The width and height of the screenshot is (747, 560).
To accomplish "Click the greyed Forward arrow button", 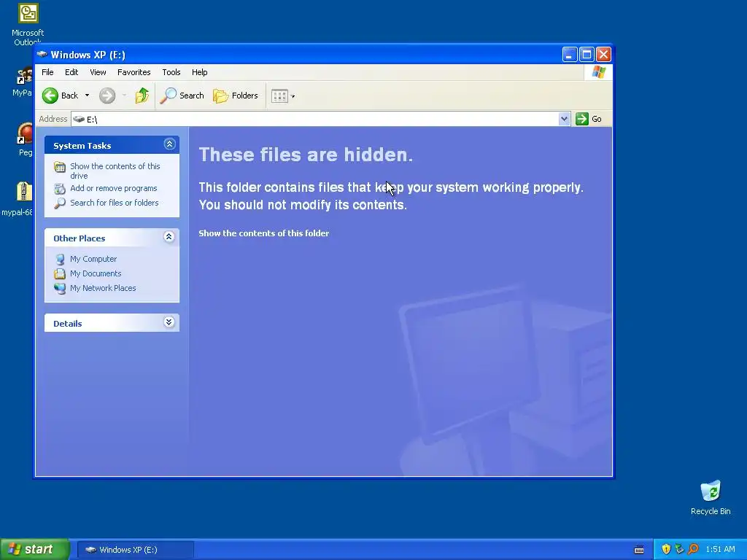I will [x=107, y=96].
